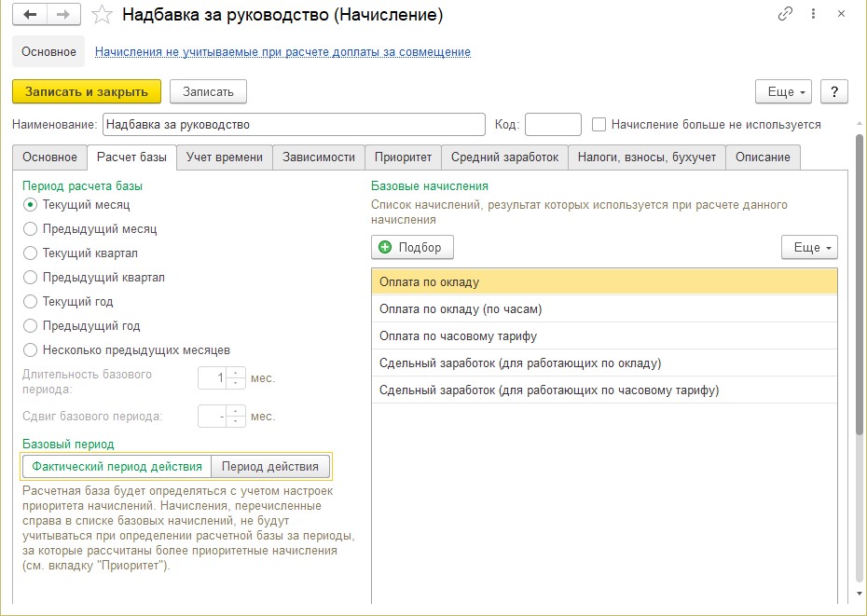
Task: Switch to 'Средний заработок' tab
Action: (x=505, y=157)
